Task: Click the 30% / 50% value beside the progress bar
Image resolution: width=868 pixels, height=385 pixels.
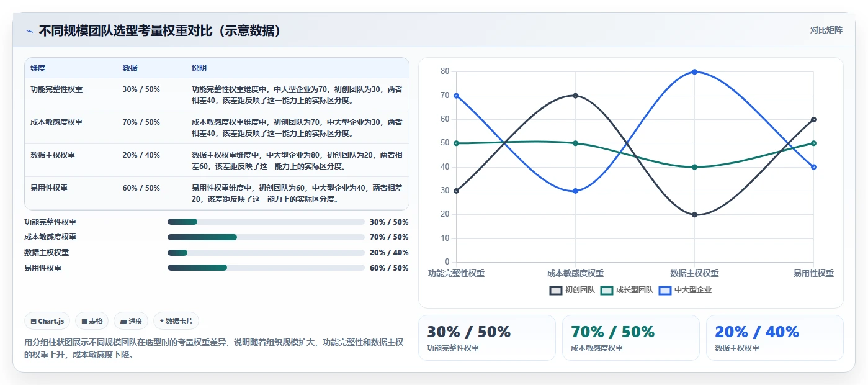Action: [389, 222]
